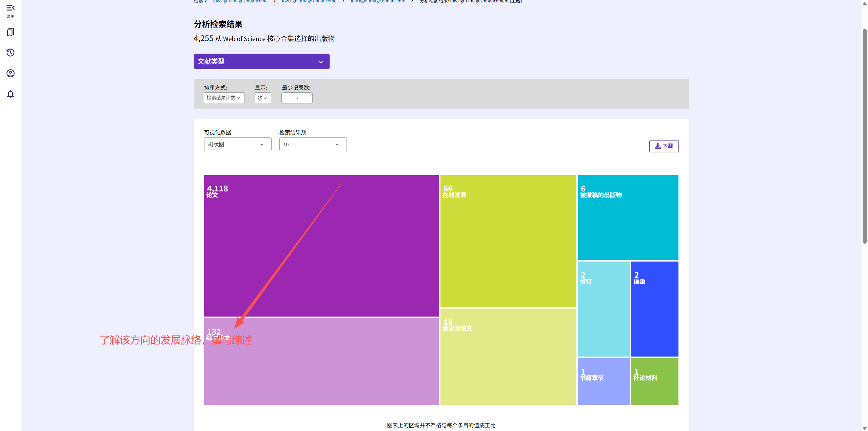Click the 检索 breadcrumb link
The width and height of the screenshot is (868, 431).
tap(198, 1)
